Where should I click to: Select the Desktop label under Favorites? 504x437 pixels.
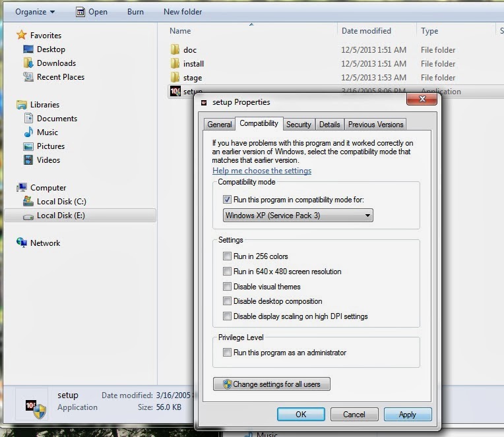(51, 49)
